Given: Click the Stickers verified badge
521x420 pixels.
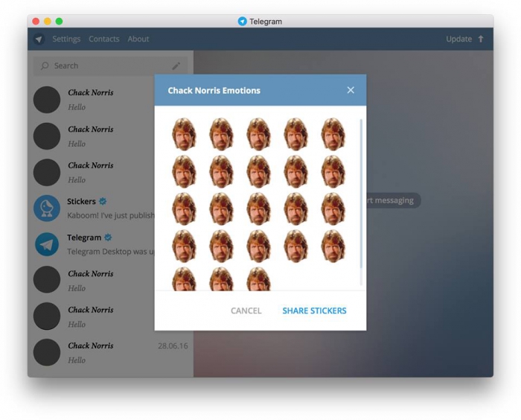Looking at the screenshot, I should 103,201.
